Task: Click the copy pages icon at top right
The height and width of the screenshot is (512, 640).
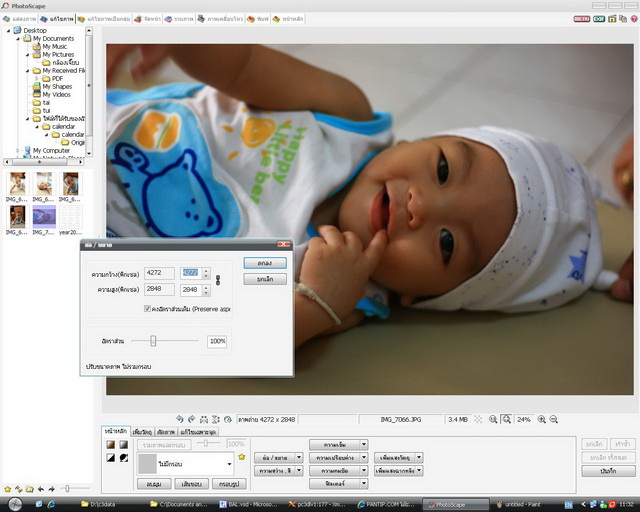Action: (623, 19)
